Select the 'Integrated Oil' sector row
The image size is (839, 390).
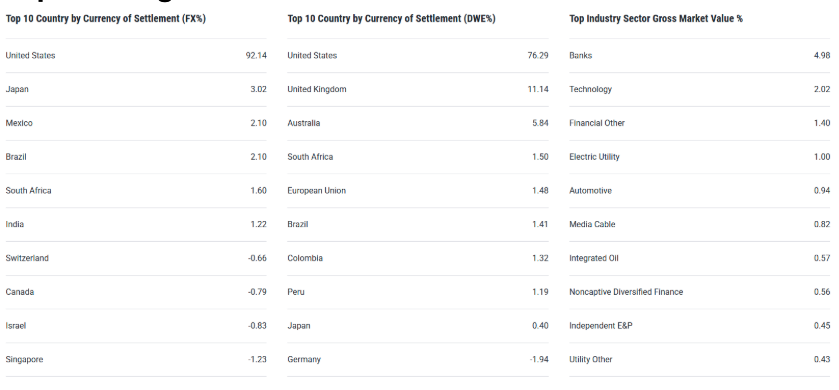pos(593,258)
